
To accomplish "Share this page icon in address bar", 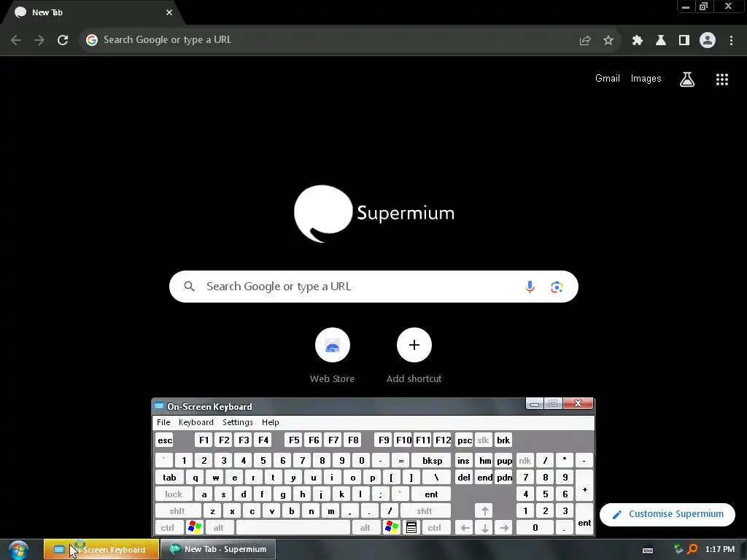I will click(x=585, y=40).
